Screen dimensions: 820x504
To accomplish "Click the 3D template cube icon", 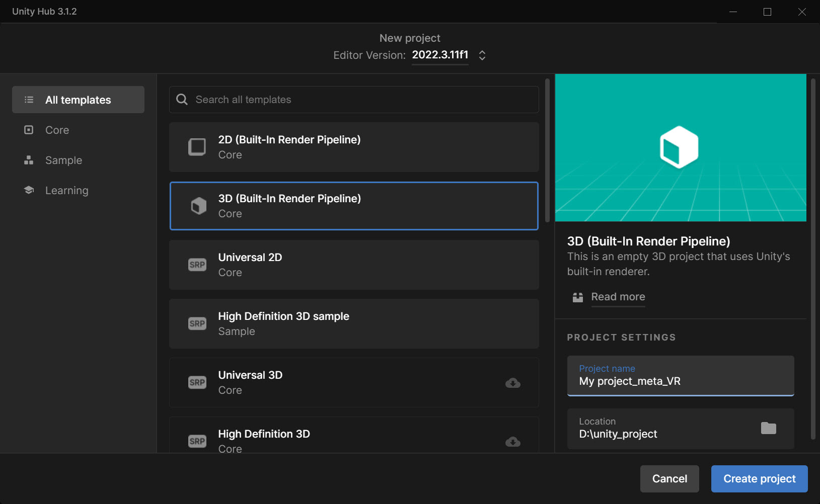I will click(x=198, y=206).
